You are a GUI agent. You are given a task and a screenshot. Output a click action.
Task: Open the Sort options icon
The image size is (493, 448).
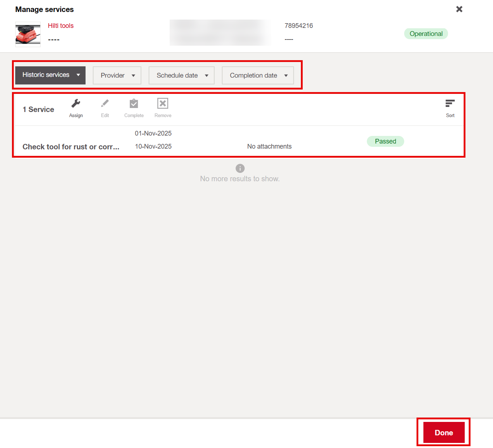click(x=450, y=104)
